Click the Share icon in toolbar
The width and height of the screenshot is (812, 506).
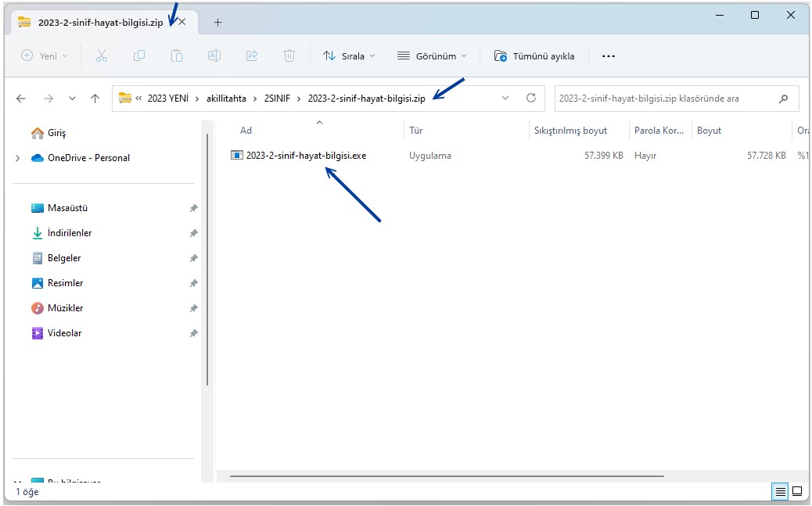(252, 56)
